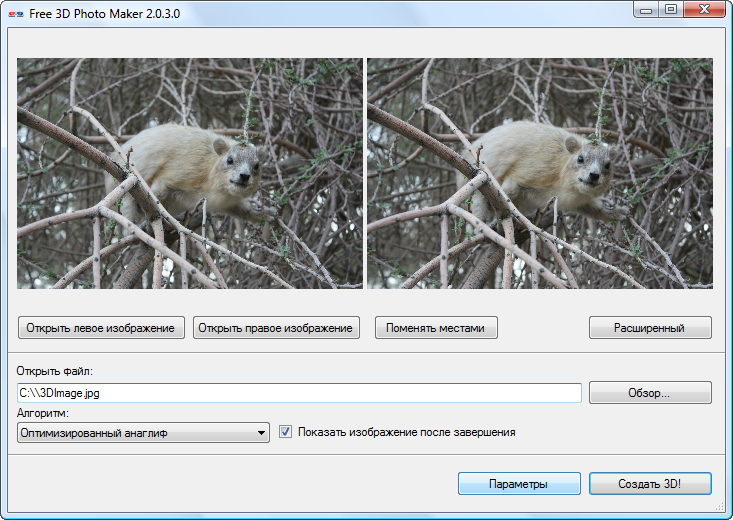Click the 'Алгоритм:' label

coord(43,413)
